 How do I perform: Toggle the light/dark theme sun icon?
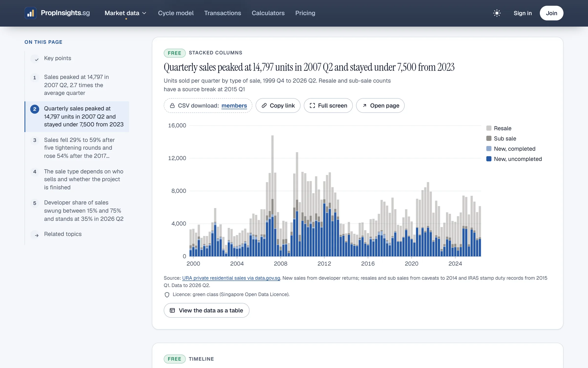click(x=497, y=13)
